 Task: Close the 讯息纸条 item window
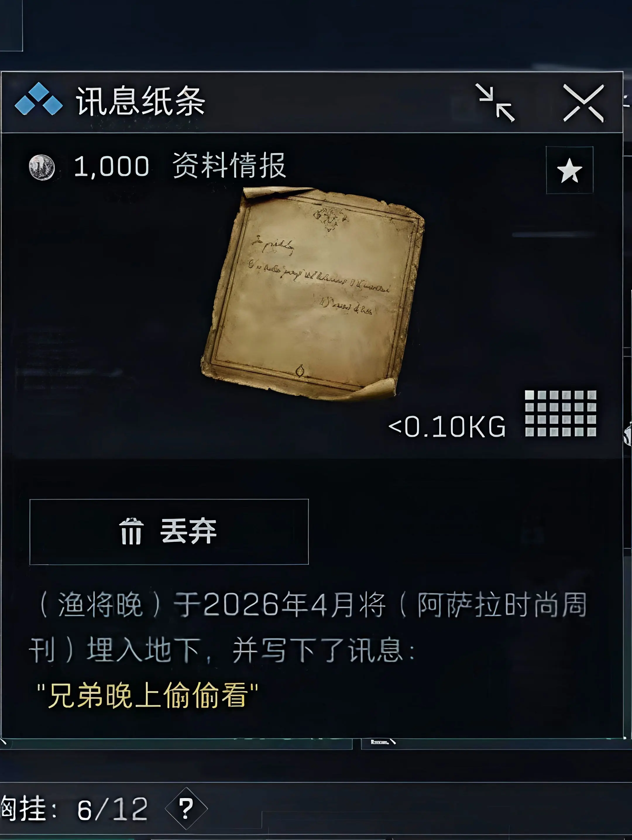click(x=583, y=103)
